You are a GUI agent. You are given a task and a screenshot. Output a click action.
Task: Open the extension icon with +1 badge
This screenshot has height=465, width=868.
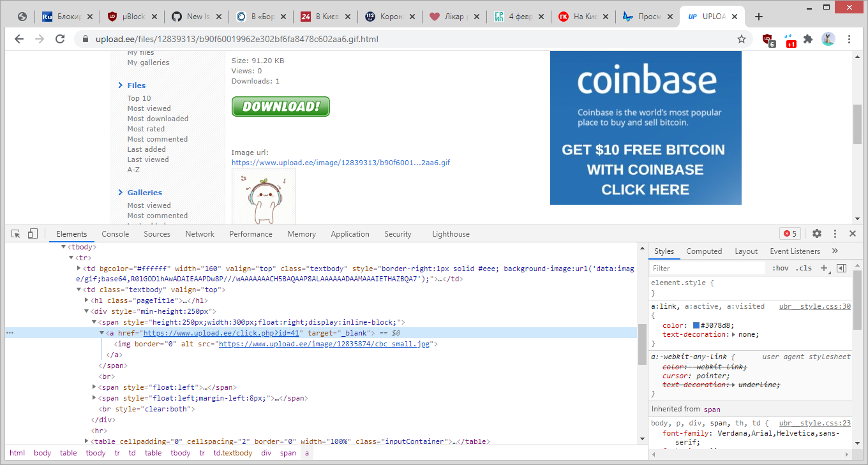[789, 40]
